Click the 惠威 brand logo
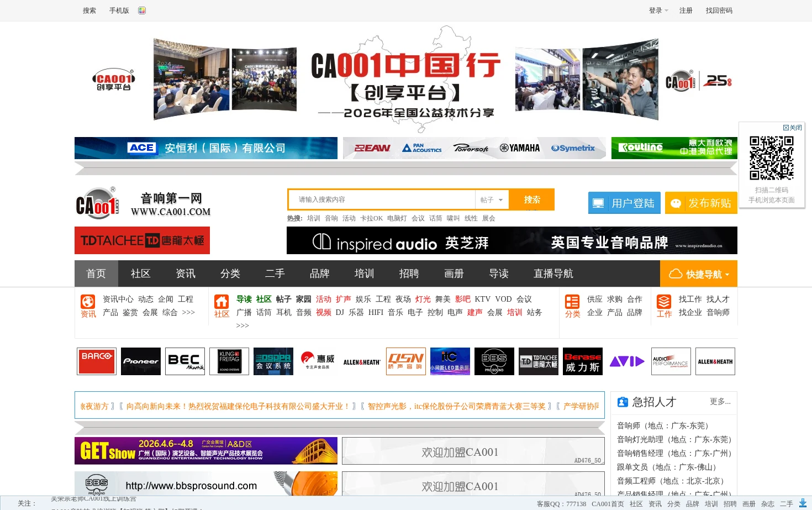The image size is (812, 510). coord(318,361)
